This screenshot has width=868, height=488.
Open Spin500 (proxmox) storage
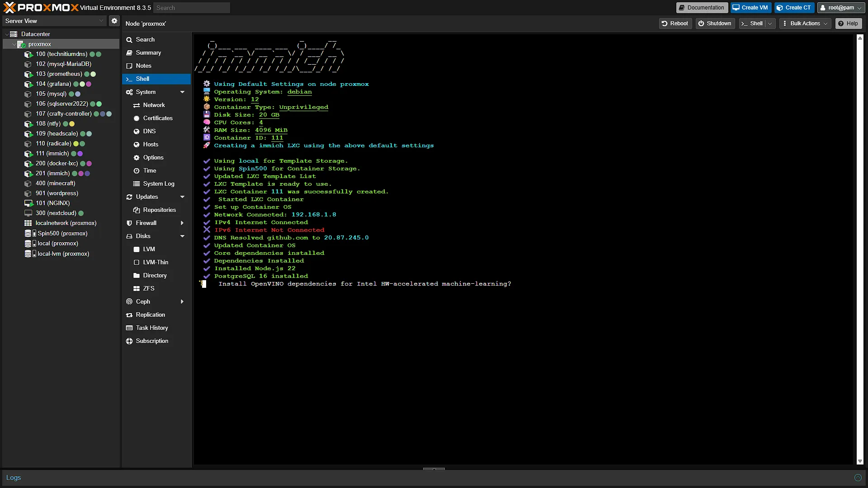62,233
